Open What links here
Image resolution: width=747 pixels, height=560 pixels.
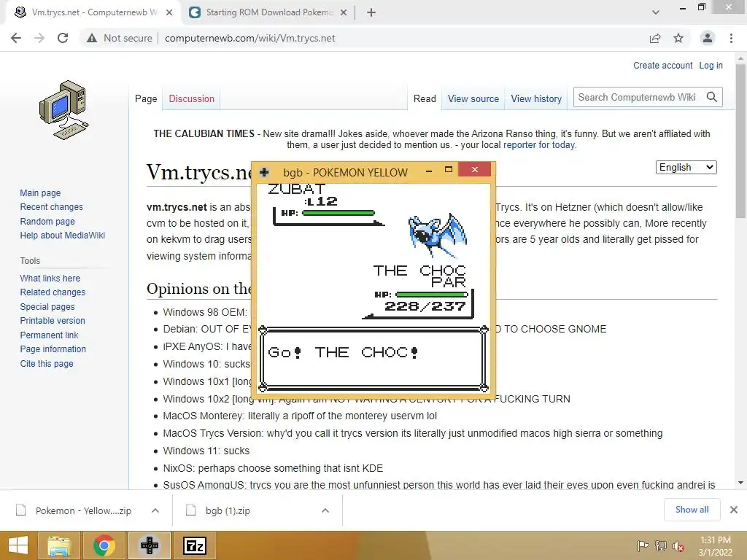click(x=50, y=278)
